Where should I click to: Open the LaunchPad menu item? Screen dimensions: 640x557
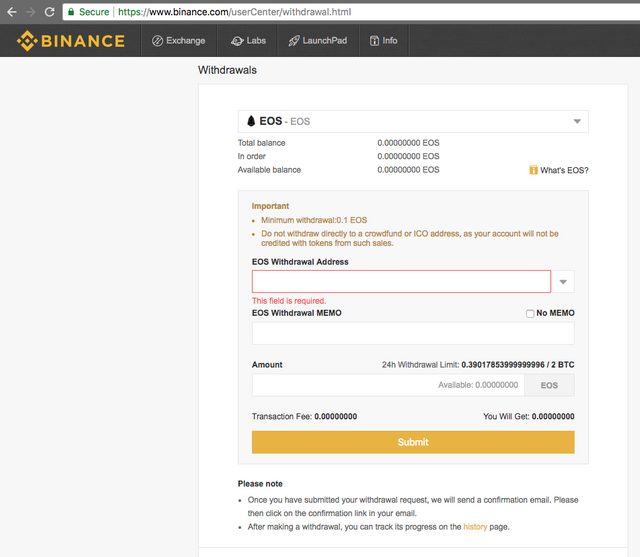(318, 41)
